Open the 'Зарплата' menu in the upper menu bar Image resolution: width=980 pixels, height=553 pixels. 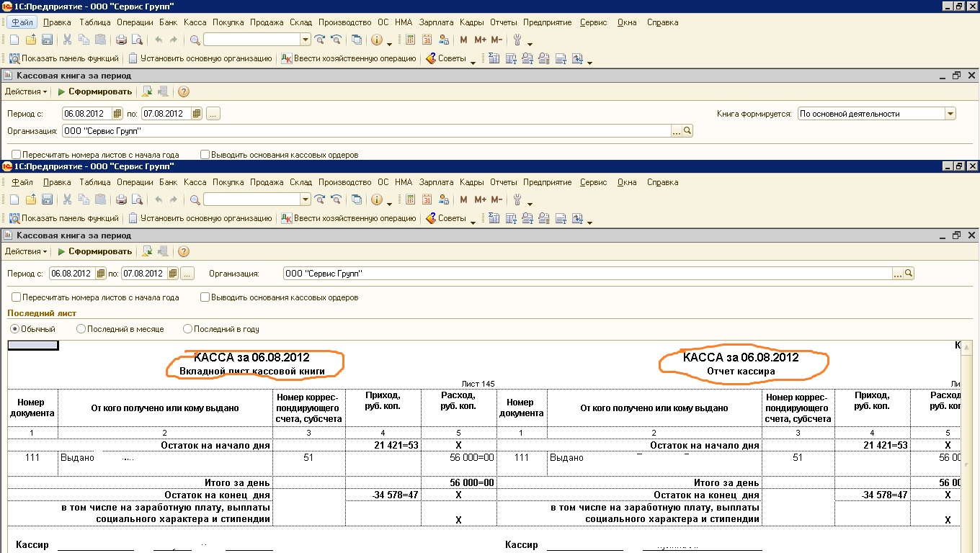(x=436, y=22)
